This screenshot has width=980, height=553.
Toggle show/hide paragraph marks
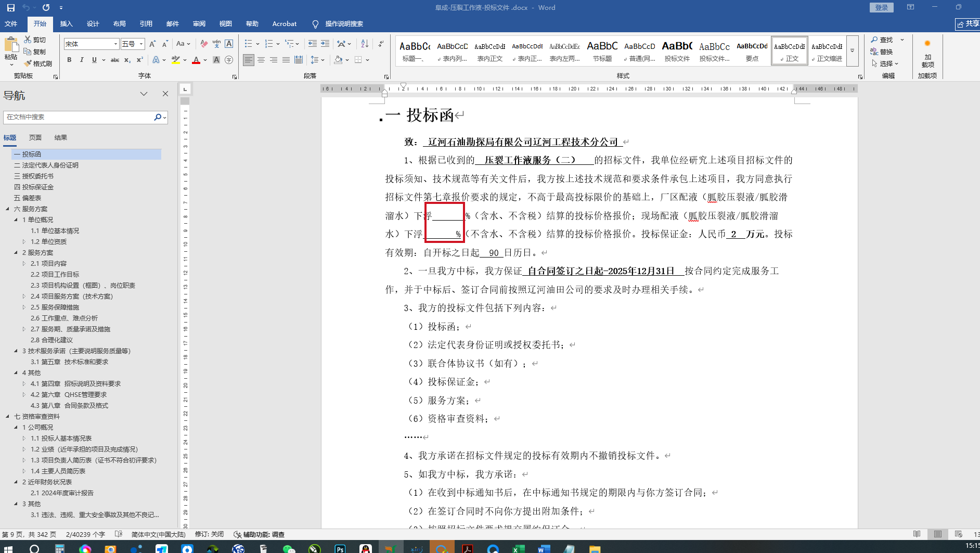pyautogui.click(x=381, y=44)
